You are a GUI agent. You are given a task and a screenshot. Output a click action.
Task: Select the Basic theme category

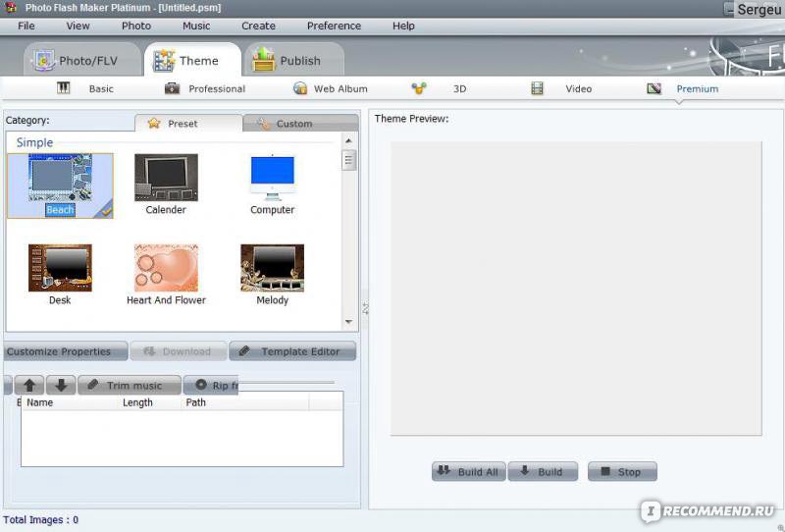(86, 89)
